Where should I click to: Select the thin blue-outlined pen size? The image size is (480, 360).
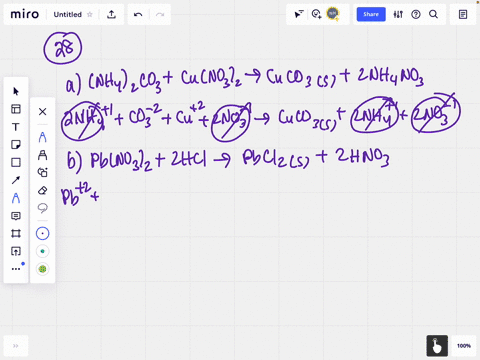point(42,233)
